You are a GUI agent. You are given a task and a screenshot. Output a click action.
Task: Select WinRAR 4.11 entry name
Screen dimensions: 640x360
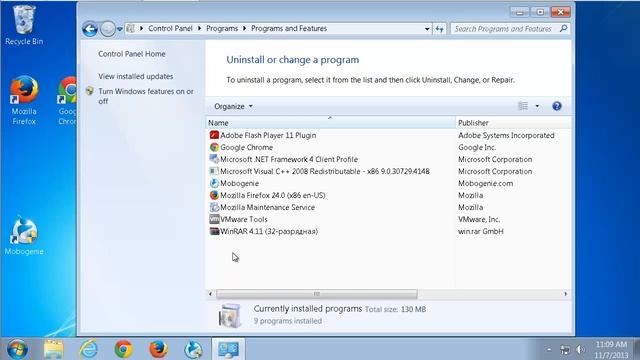[269, 231]
